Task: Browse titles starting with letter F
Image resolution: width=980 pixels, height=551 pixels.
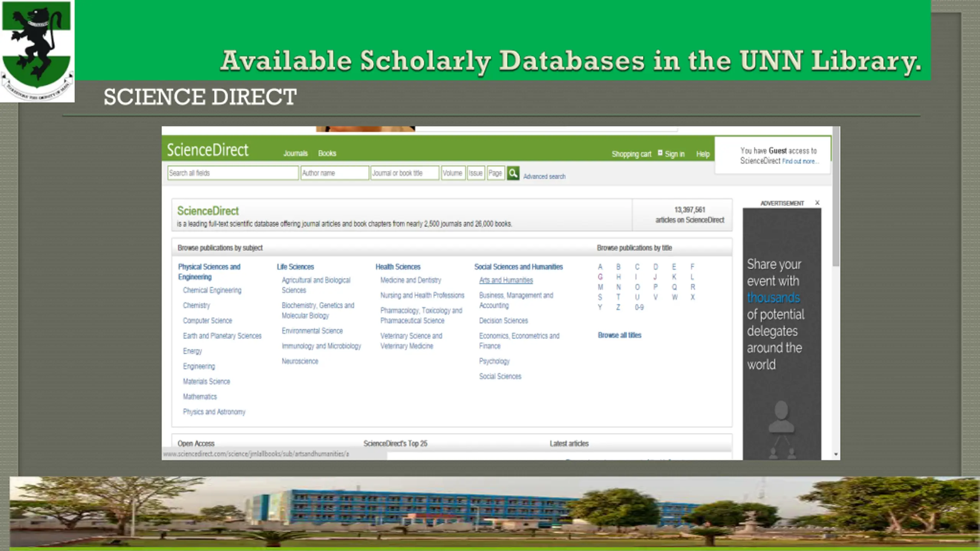Action: (x=692, y=267)
